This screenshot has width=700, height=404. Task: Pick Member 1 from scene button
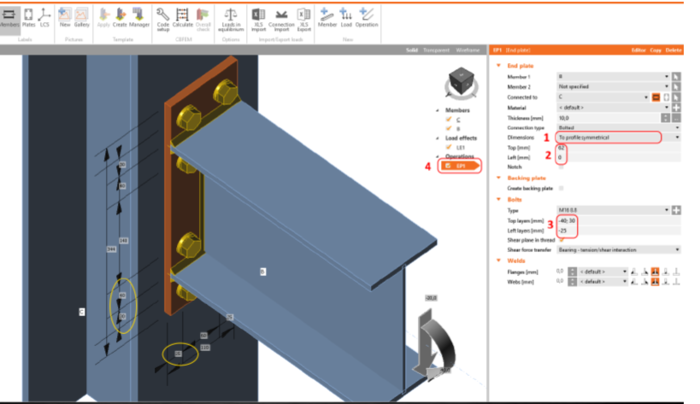tap(676, 77)
